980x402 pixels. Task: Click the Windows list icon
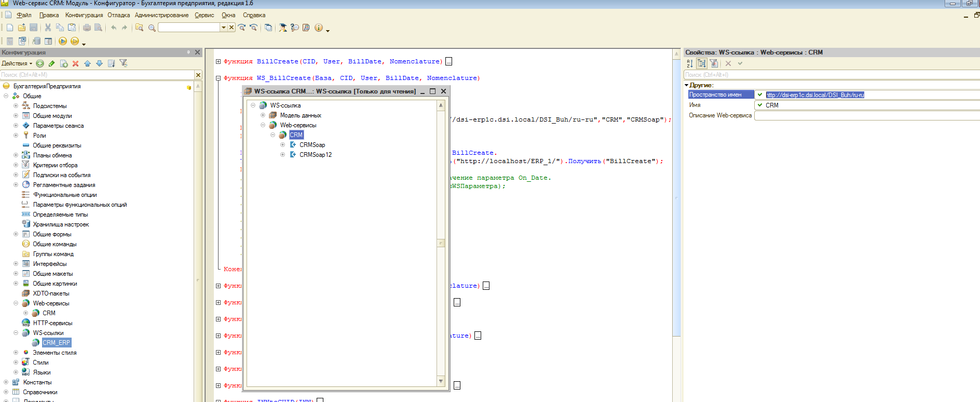pyautogui.click(x=268, y=28)
